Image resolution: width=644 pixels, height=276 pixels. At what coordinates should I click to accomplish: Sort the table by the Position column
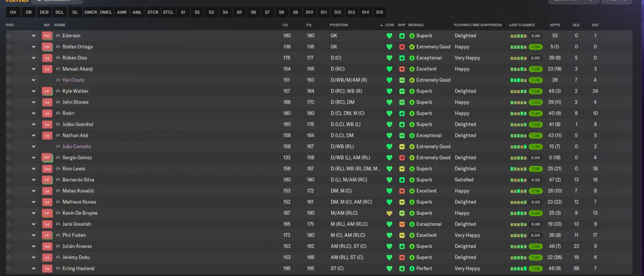[x=339, y=25]
